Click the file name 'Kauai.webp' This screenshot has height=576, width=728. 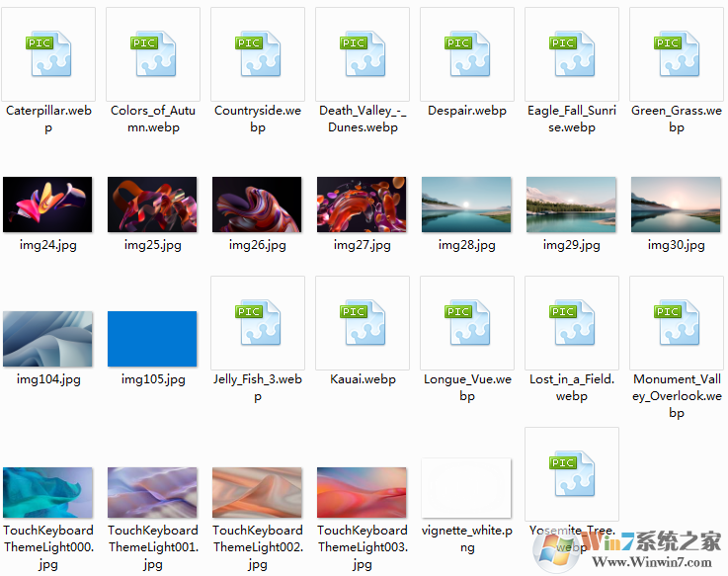click(x=363, y=379)
